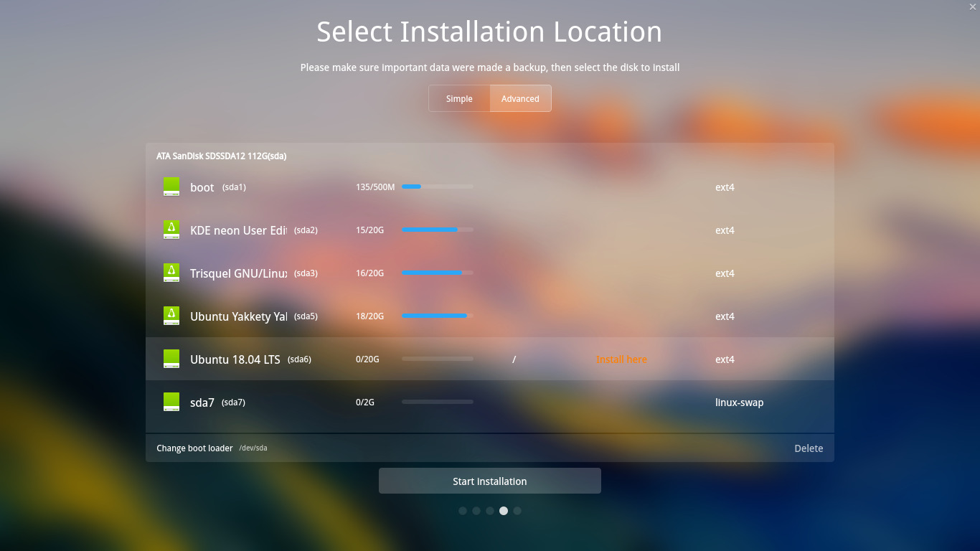Image resolution: width=980 pixels, height=551 pixels.
Task: Click the ATA SanDisk SDSSDA12 disk header
Action: tap(221, 156)
